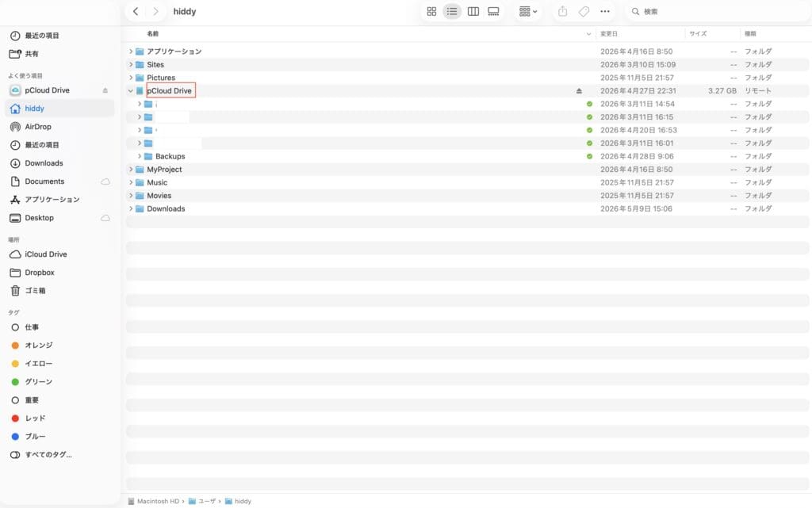Open 最近の項目 at top of sidebar
The height and width of the screenshot is (508, 812).
(42, 36)
